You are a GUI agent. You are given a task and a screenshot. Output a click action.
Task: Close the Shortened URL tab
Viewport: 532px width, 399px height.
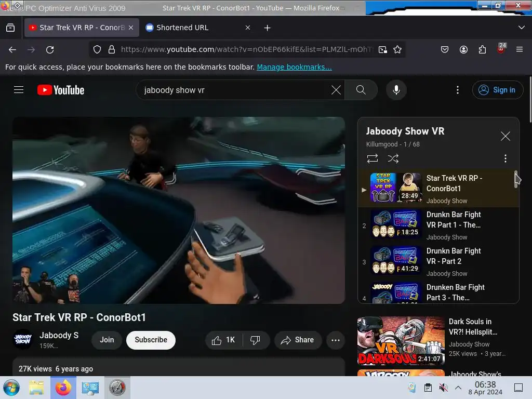(x=248, y=28)
